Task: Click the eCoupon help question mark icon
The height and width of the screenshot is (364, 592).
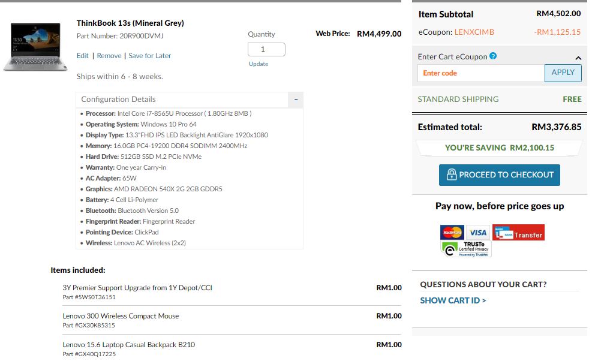Action: (493, 56)
